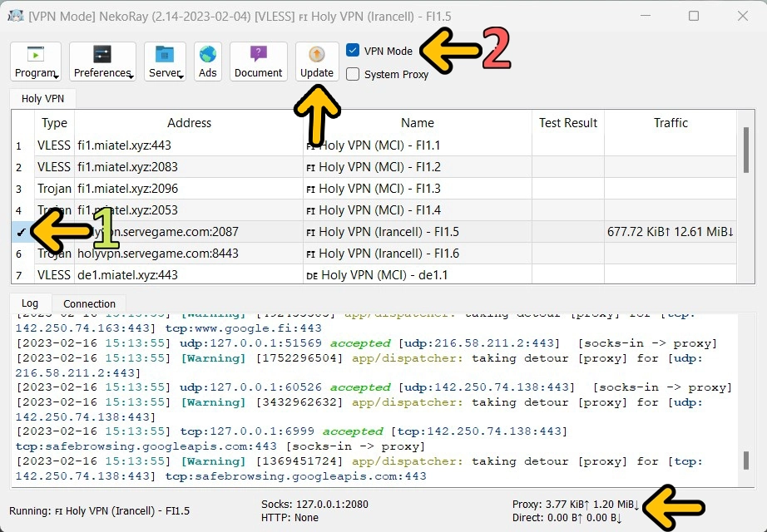The width and height of the screenshot is (767, 532).
Task: Select the Holy VPN profile tab
Action: [x=42, y=98]
